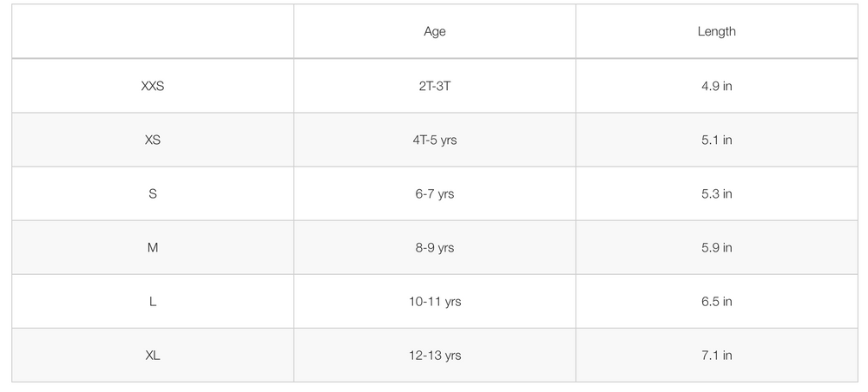This screenshot has width=868, height=392.
Task: Click the 6.5 in length value
Action: coord(716,301)
